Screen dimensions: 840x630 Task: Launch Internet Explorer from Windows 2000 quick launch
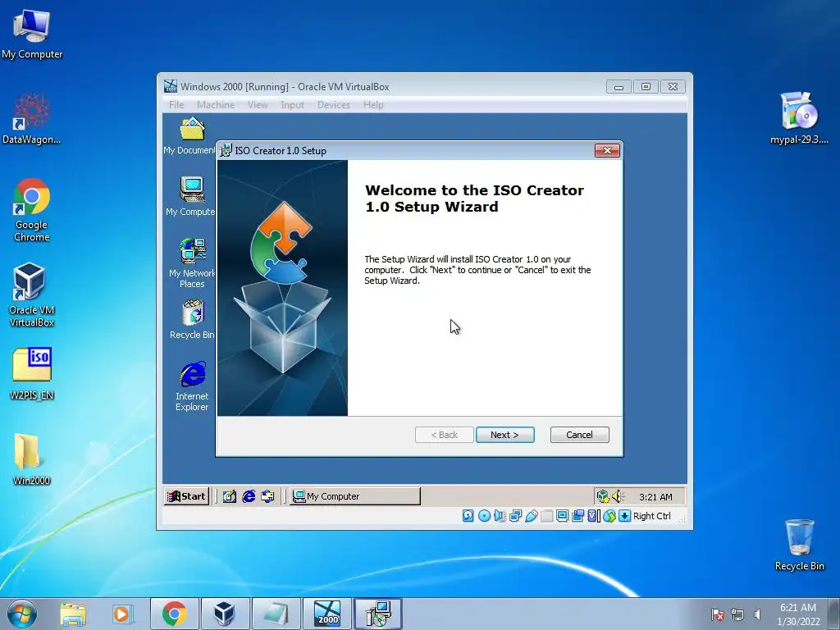coord(249,496)
